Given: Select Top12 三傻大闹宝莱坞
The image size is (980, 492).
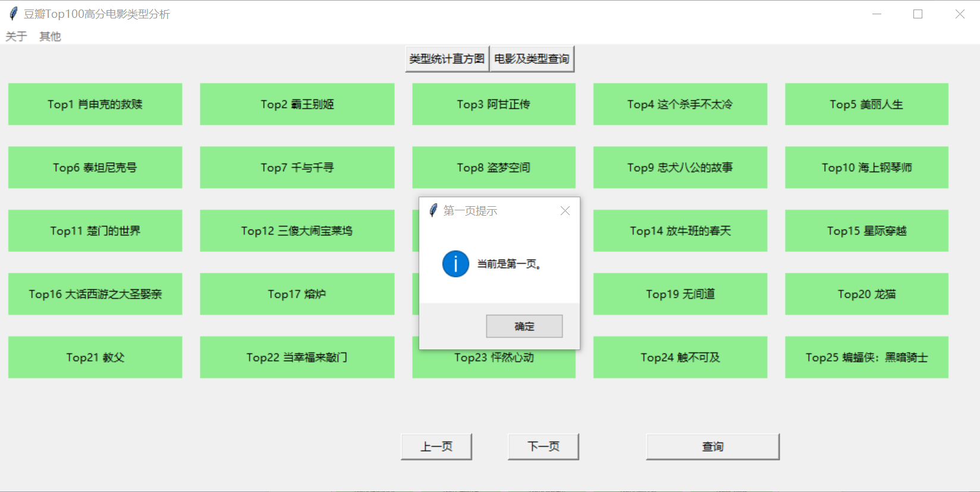Looking at the screenshot, I should pos(297,231).
